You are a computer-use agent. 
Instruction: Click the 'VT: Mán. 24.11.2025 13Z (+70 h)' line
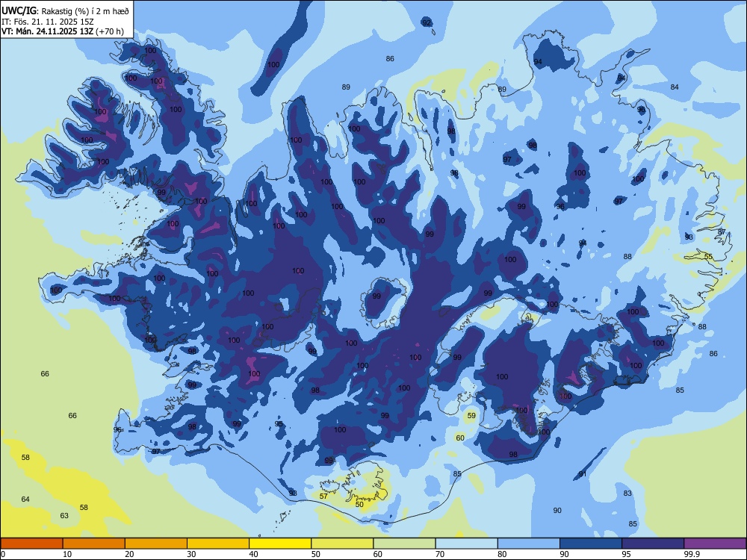(x=63, y=31)
